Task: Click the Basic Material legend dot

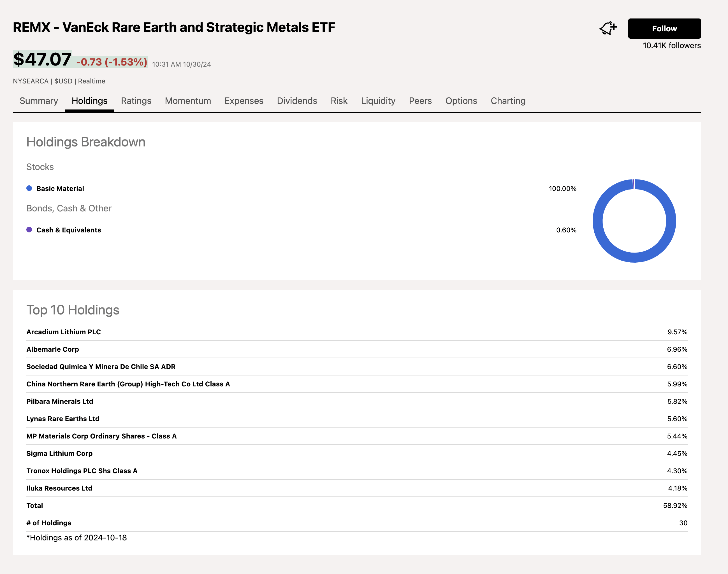Action: [x=29, y=188]
